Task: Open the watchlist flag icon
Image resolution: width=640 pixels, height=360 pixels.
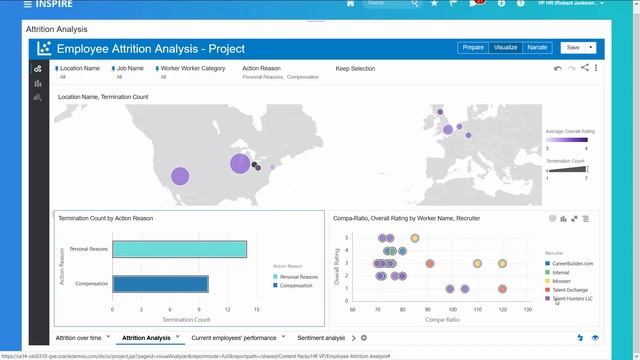Action: pyautogui.click(x=453, y=3)
